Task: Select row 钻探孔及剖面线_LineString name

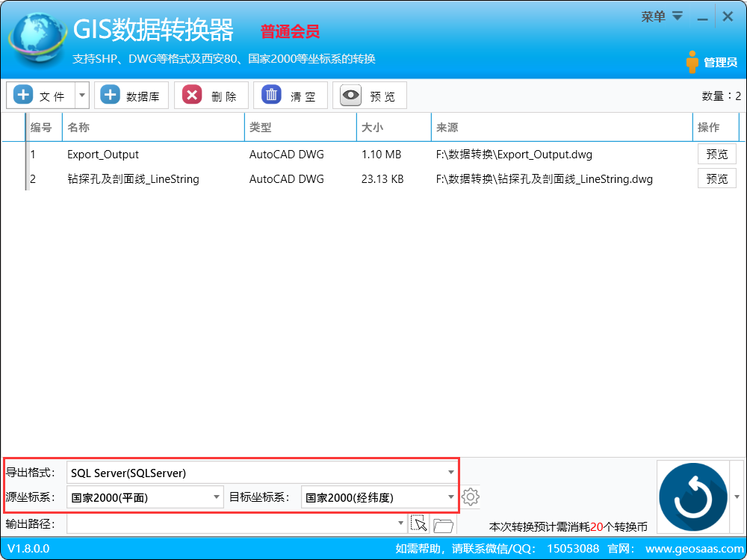Action: coord(134,179)
